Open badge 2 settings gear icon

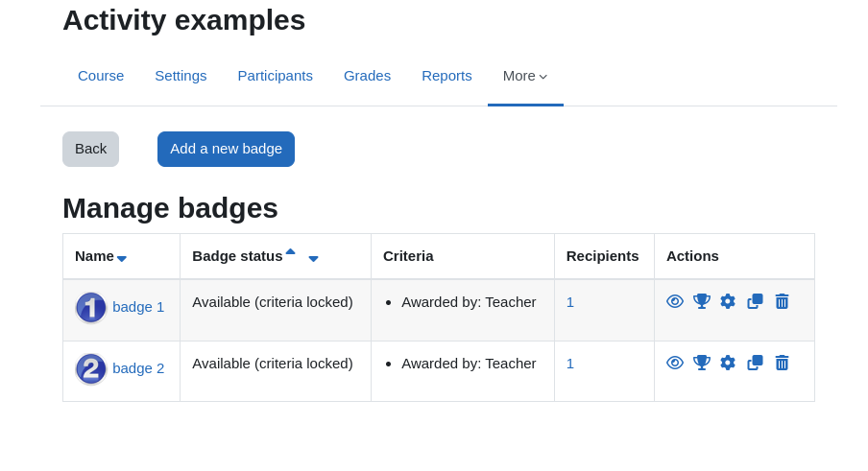click(x=728, y=363)
